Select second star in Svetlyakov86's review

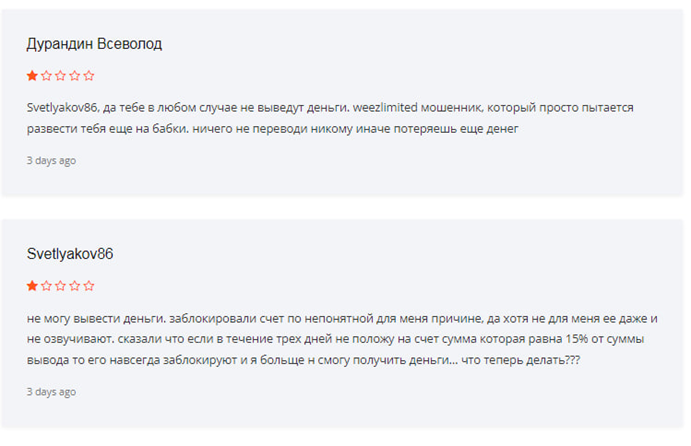47,286
